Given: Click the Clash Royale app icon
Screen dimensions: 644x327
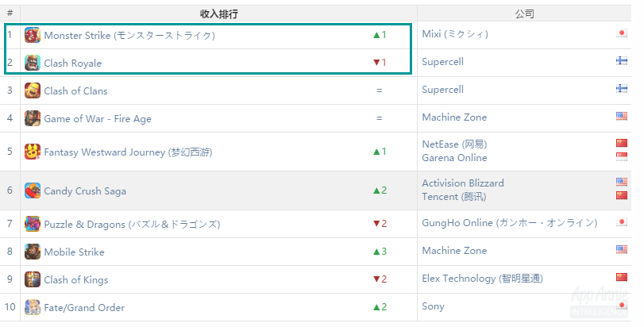Looking at the screenshot, I should (33, 63).
